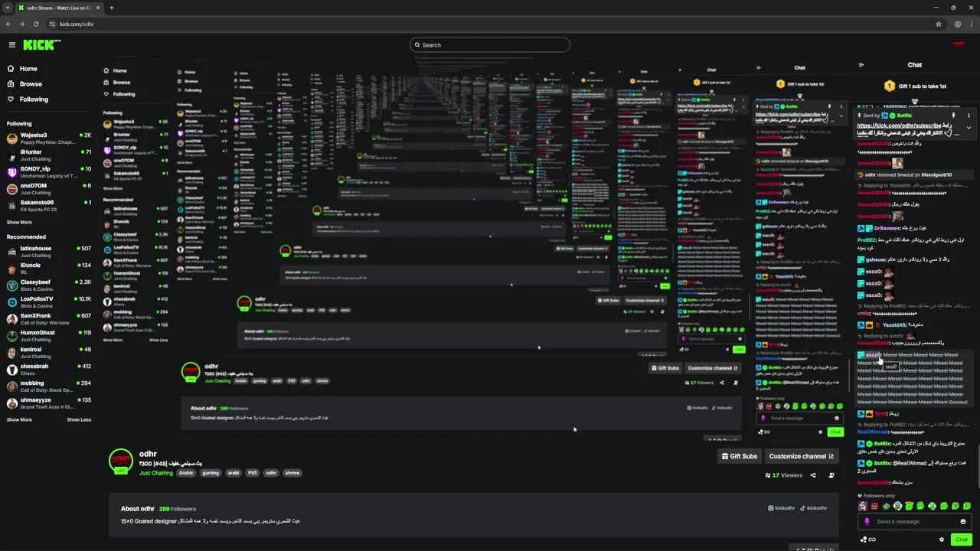Open the user avatar menu at top right

[x=958, y=45]
